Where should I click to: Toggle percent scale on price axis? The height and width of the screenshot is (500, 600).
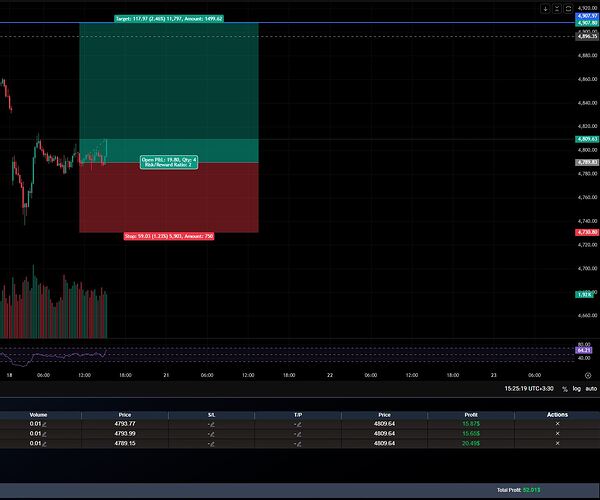[x=565, y=389]
